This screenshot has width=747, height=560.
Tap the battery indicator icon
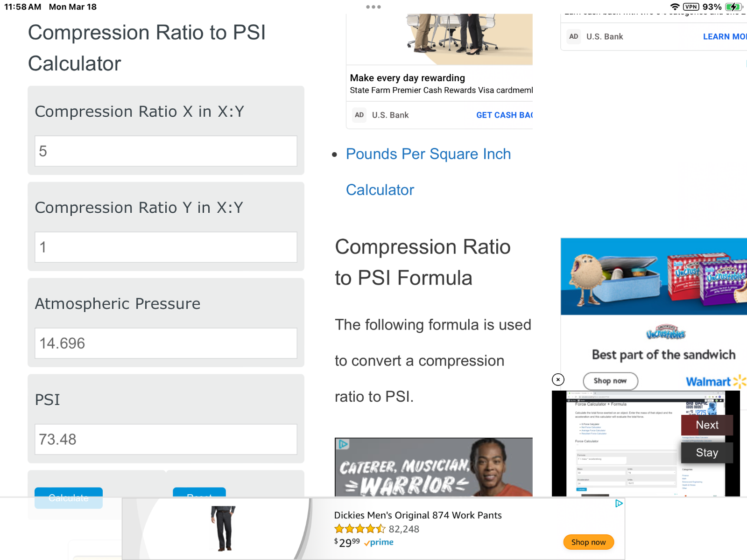(734, 7)
